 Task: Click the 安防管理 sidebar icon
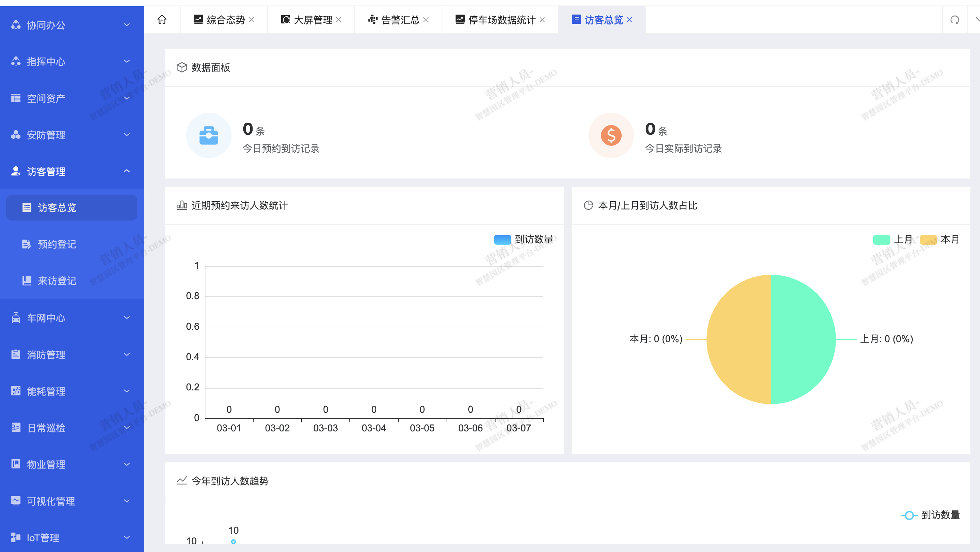point(16,135)
